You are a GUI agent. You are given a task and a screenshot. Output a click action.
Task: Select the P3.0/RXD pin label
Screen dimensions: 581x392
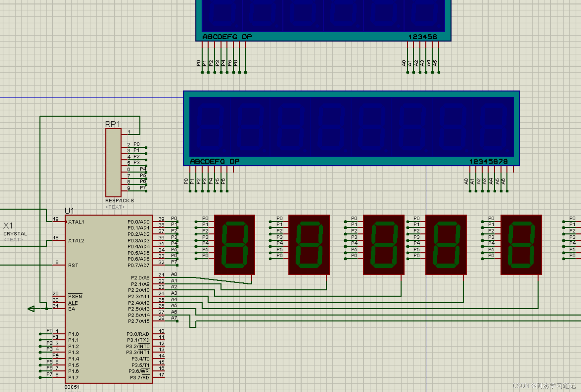click(x=138, y=334)
